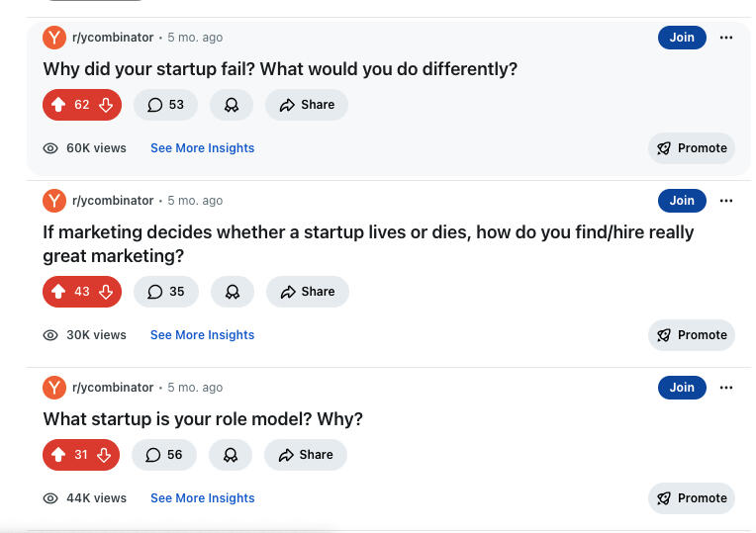Share the marketing hiring post

[307, 292]
